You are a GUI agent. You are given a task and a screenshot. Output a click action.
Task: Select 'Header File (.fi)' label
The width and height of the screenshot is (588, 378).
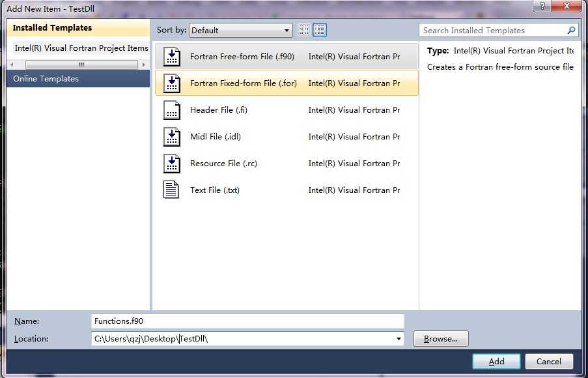(219, 110)
